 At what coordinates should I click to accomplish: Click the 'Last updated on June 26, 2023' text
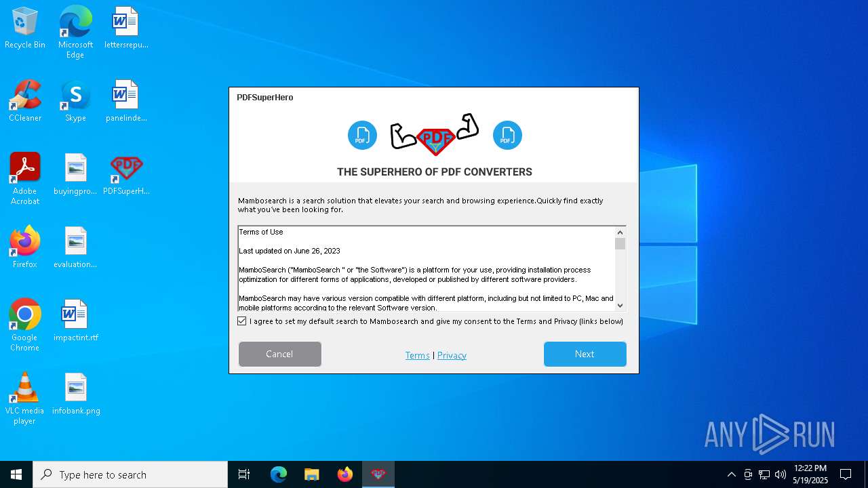point(290,251)
